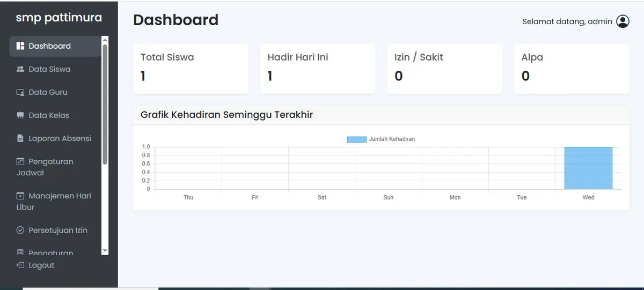Viewport: 644px width, 290px height.
Task: Click the Tue axis label
Action: 522,198
